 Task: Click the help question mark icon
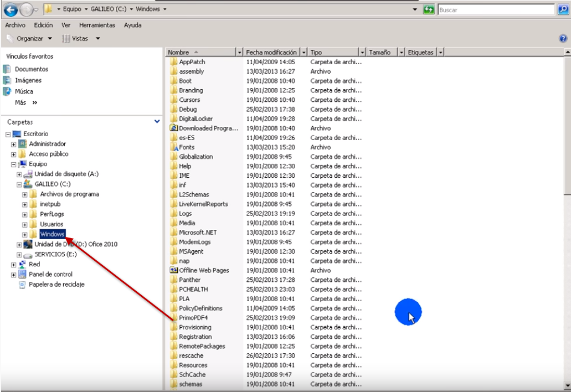click(563, 38)
